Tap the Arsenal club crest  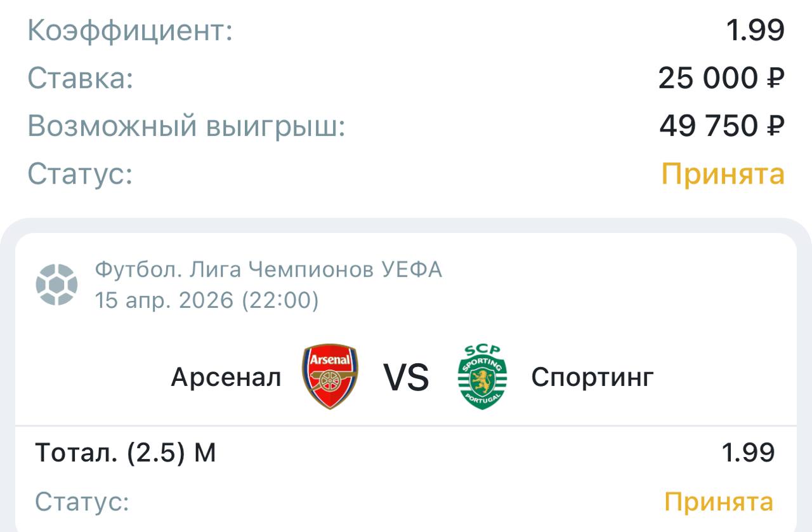329,377
